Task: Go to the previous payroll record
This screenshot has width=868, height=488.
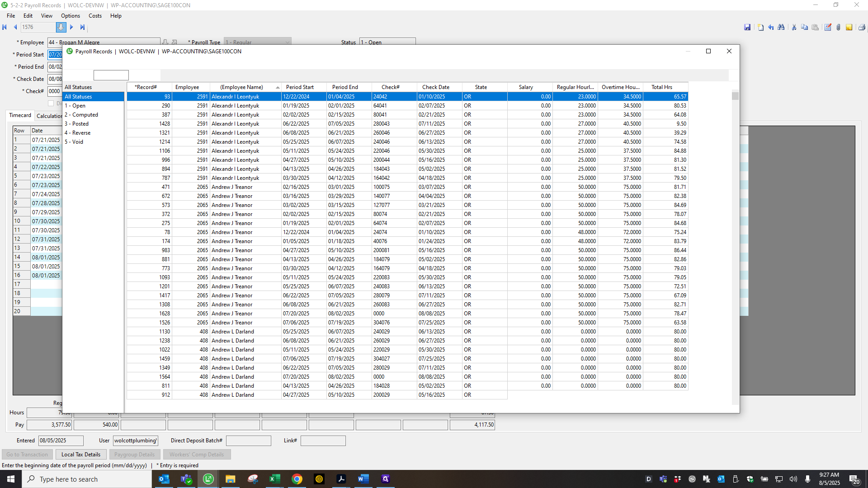Action: pyautogui.click(x=15, y=27)
